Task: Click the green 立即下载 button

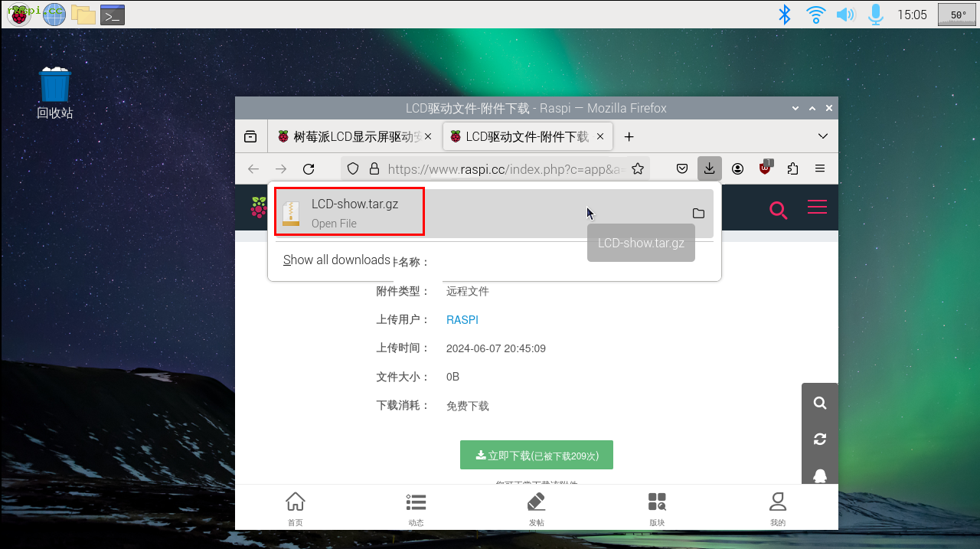Action: (536, 455)
